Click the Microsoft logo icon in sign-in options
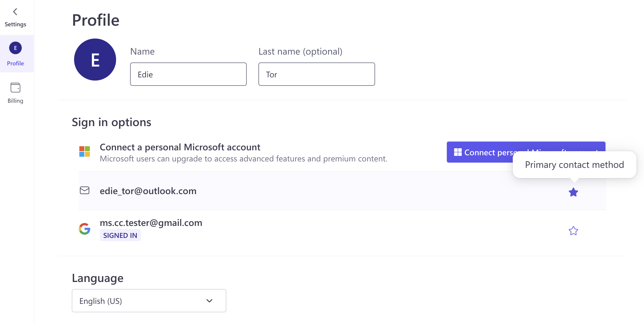Screen dimensions: 644x324 click(x=84, y=152)
